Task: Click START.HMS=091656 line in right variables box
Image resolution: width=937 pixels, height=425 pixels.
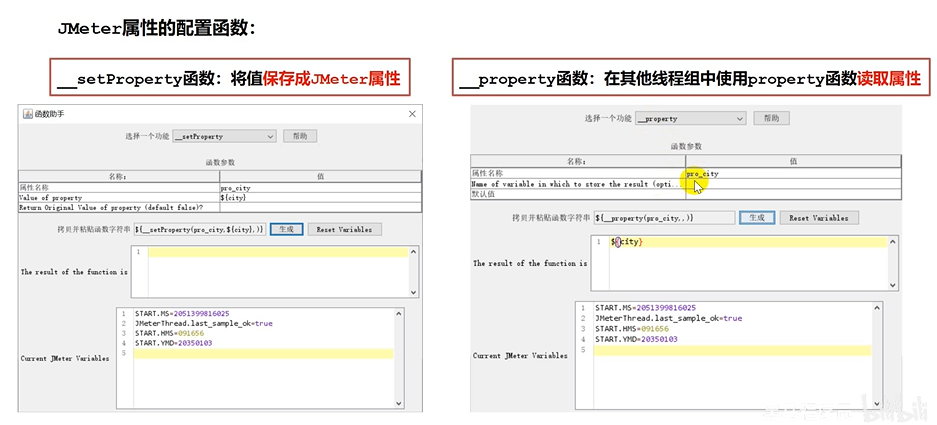Action: [632, 329]
